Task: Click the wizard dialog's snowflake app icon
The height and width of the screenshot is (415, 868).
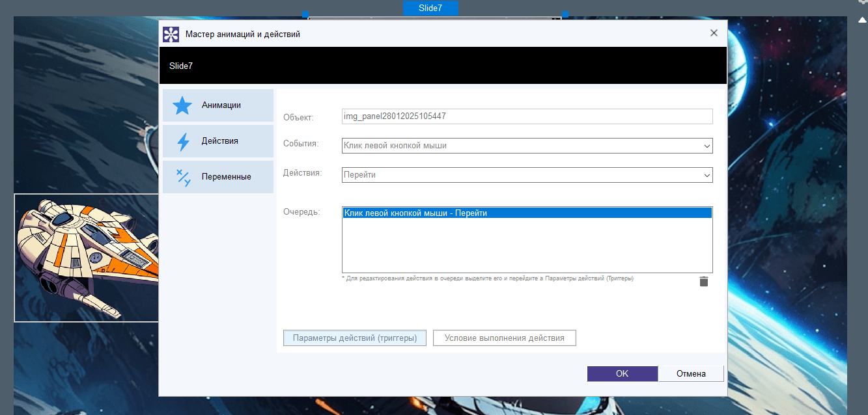Action: 171,34
